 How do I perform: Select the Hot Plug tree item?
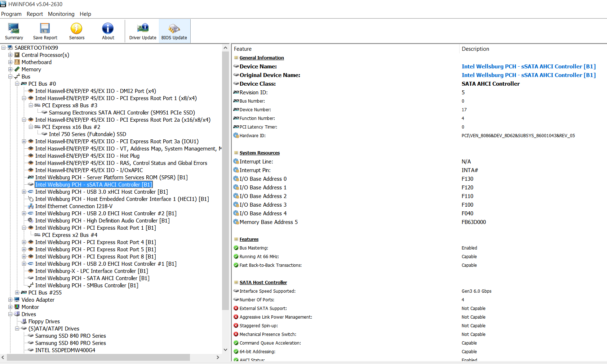click(87, 156)
